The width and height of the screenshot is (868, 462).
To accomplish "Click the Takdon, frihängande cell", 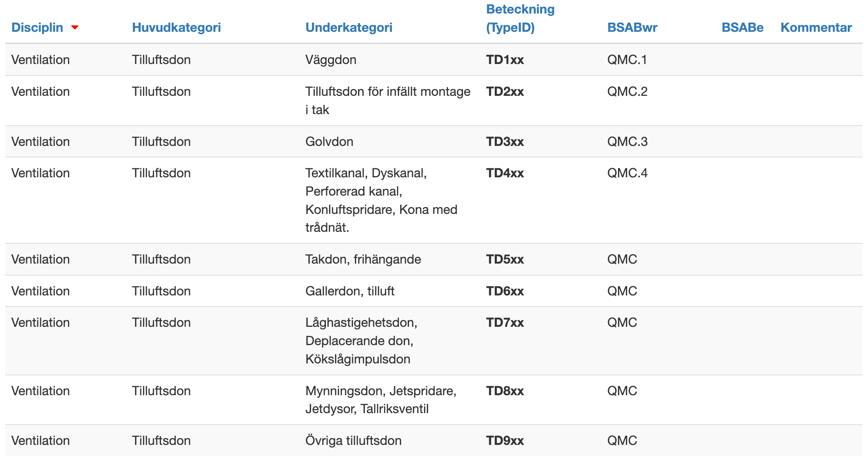I will point(363,259).
